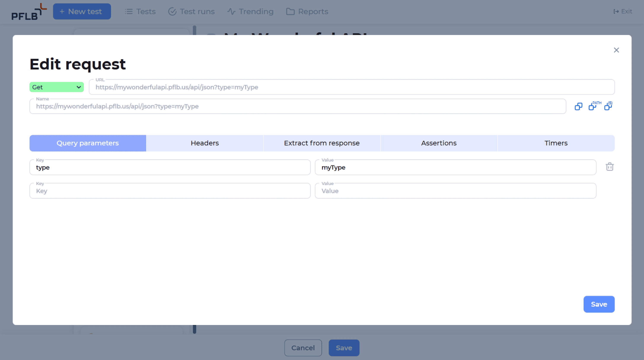
Task: Click the URL input field
Action: [x=352, y=87]
